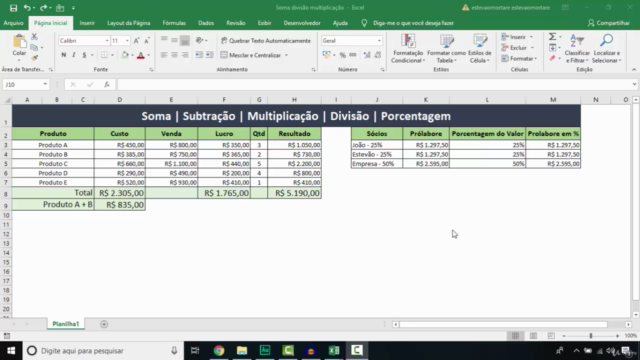Toggle bold N formatting
Screen dimensions: 640x360
(64, 55)
